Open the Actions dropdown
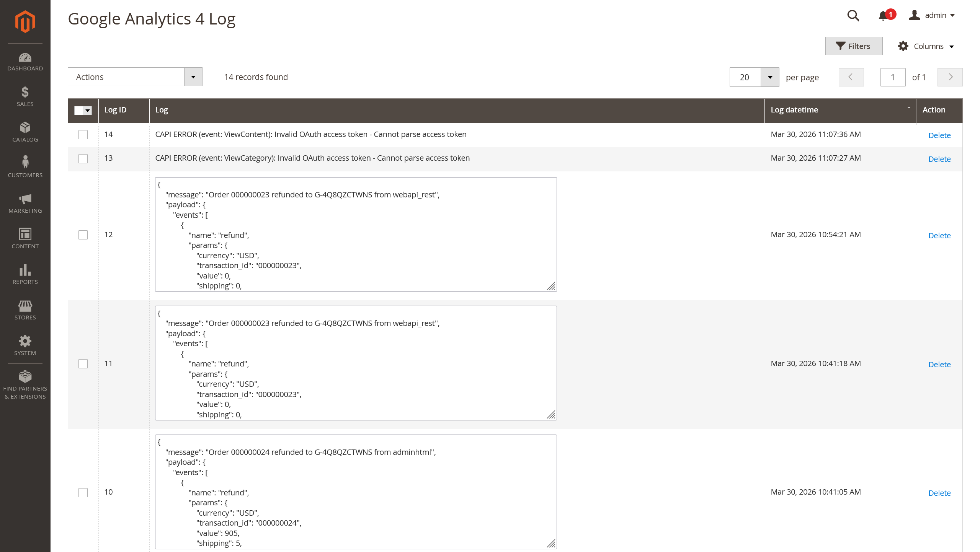This screenshot has height=552, width=980. pyautogui.click(x=135, y=77)
